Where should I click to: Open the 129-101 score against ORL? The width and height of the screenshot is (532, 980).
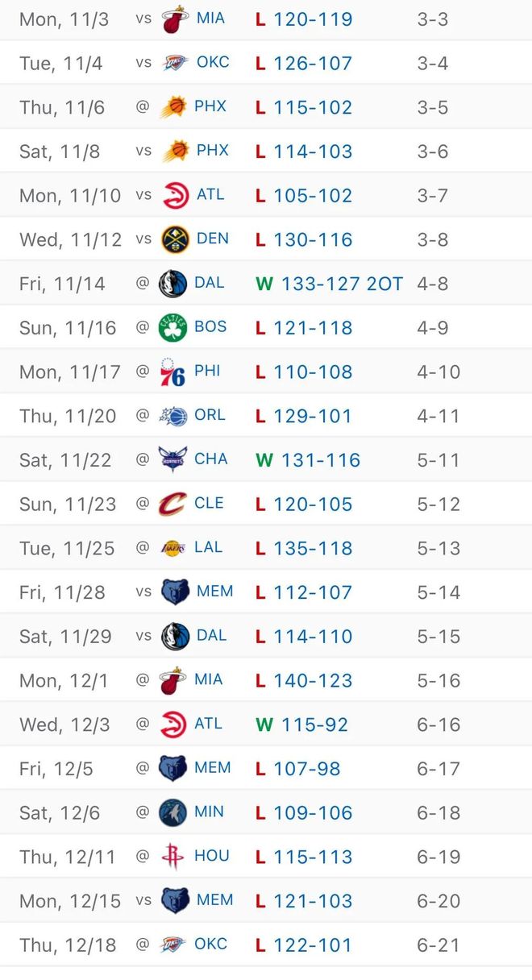coord(313,416)
